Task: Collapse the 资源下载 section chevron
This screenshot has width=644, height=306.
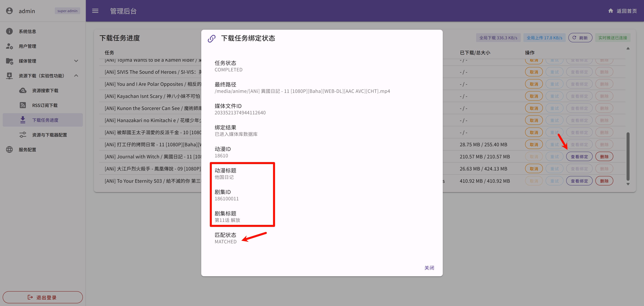Action: [76, 76]
